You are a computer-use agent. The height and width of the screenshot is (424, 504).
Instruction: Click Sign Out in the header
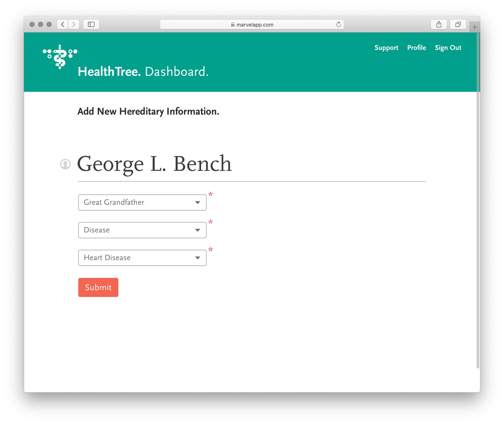[448, 48]
